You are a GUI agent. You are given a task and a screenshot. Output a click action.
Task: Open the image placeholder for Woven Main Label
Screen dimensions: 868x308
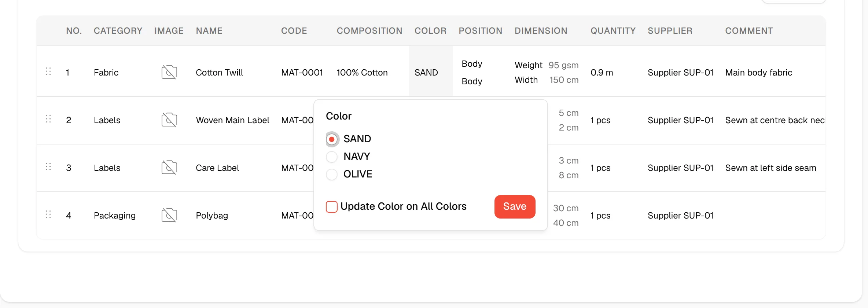pyautogui.click(x=169, y=120)
